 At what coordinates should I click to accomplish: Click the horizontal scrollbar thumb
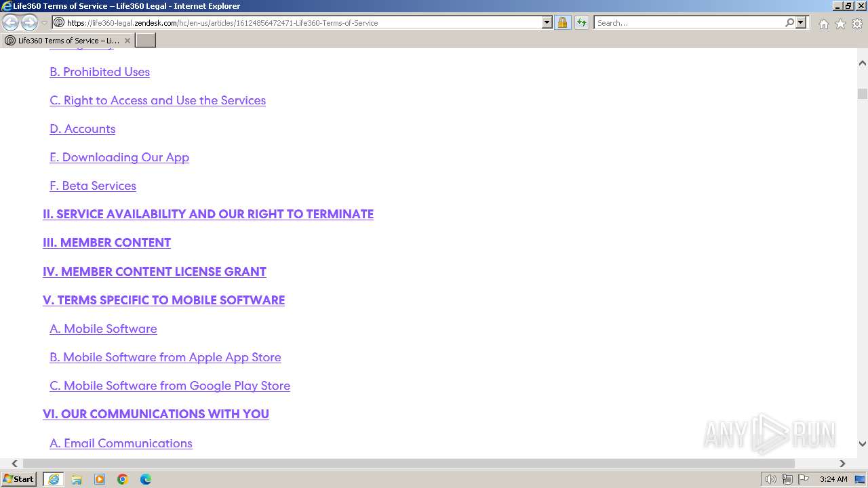[x=408, y=464]
